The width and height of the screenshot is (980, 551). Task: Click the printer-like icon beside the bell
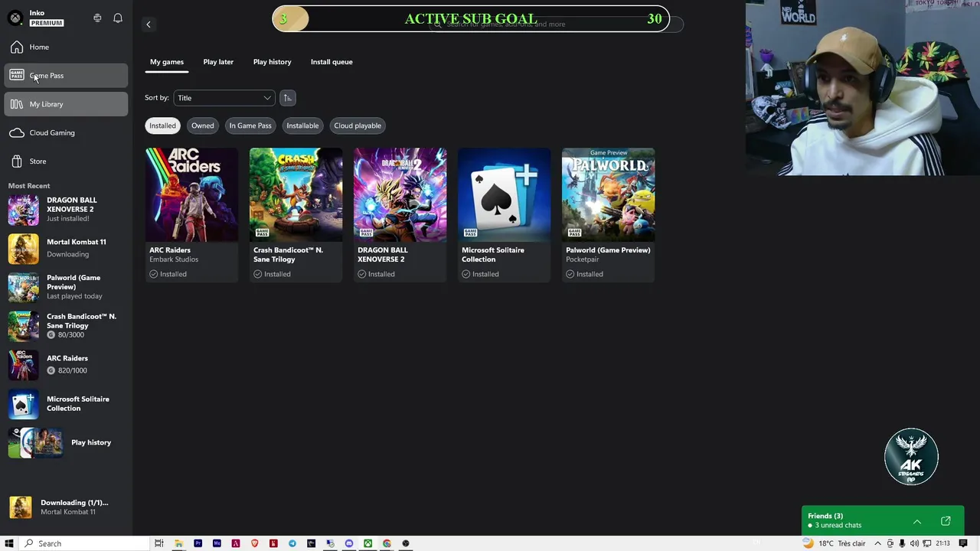[x=97, y=18]
